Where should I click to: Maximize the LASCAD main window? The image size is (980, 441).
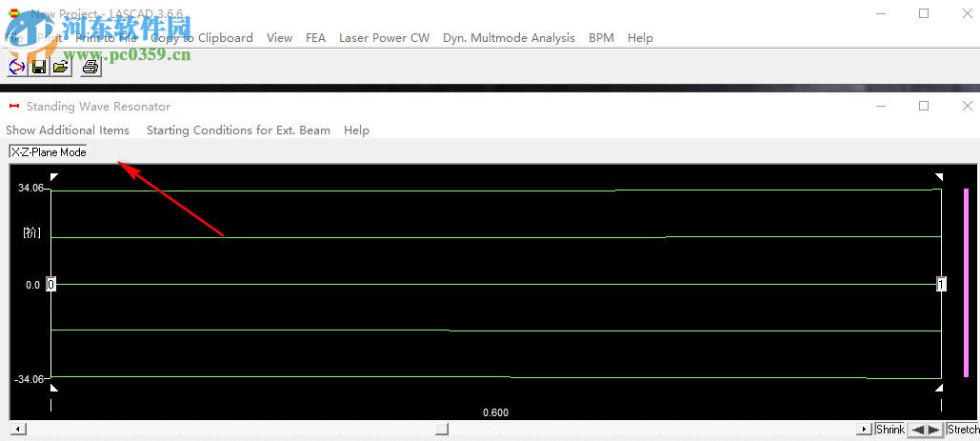[x=924, y=13]
